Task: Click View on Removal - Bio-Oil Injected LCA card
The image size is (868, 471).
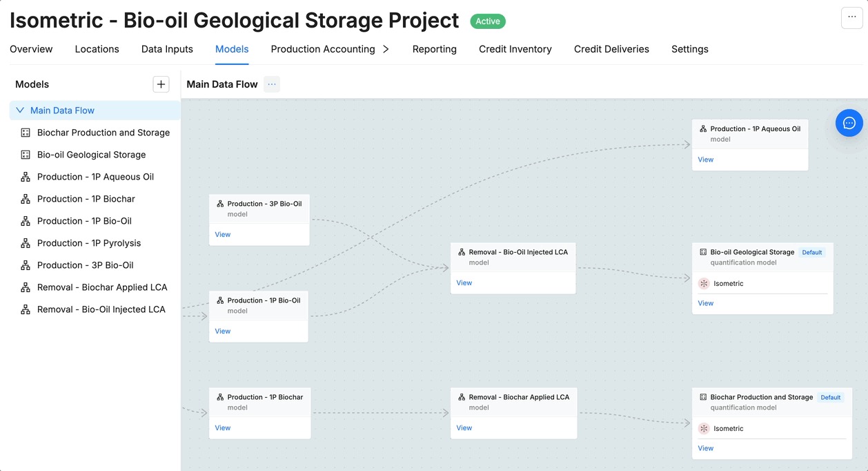Action: pyautogui.click(x=464, y=282)
